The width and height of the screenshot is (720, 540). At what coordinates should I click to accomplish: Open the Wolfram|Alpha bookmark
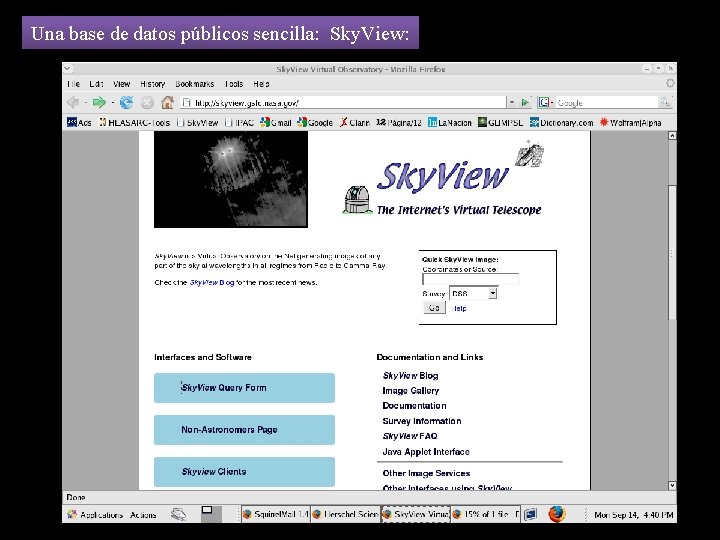(630, 123)
